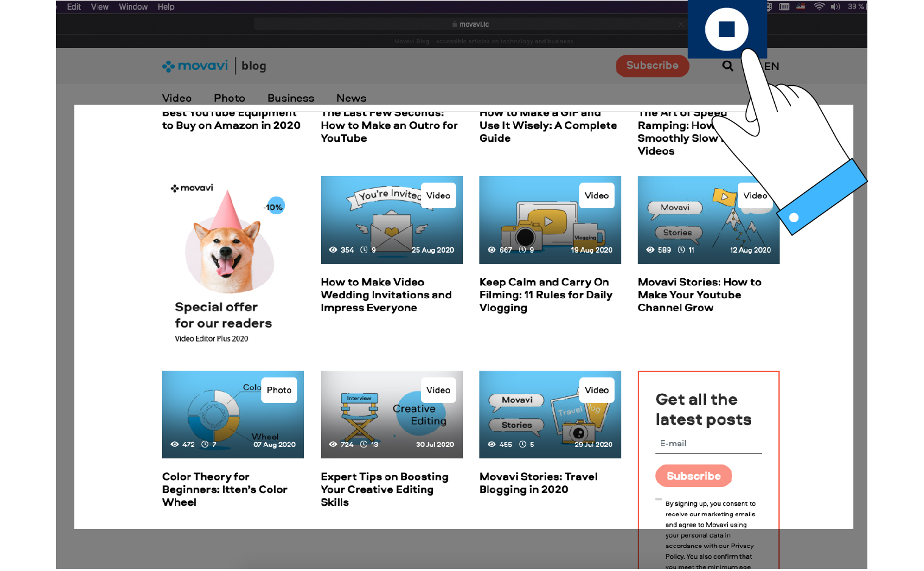Viewport: 924px width, 571px height.
Task: Open article How to Make Video Wedding Invitations
Action: 386,295
